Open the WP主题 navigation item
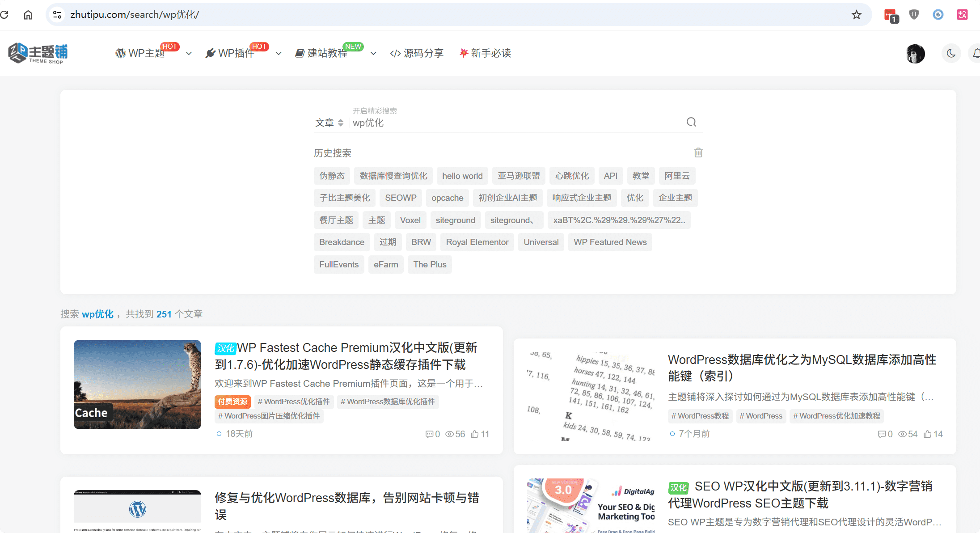The width and height of the screenshot is (980, 533). coord(140,53)
